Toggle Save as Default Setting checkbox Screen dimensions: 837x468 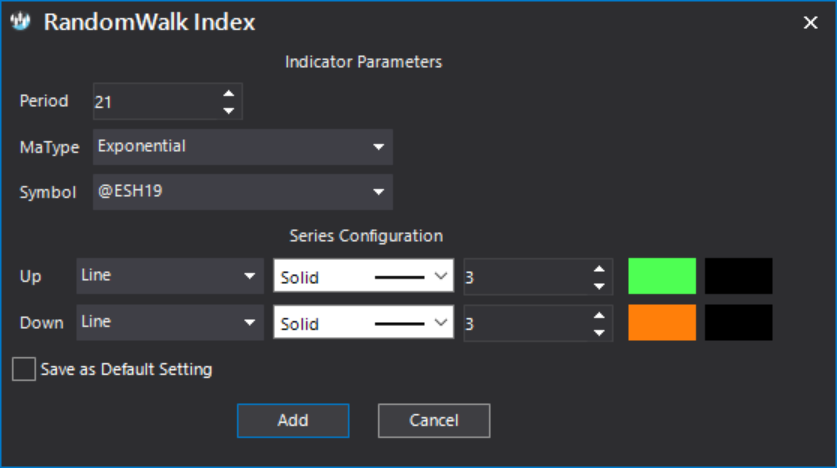(x=24, y=369)
